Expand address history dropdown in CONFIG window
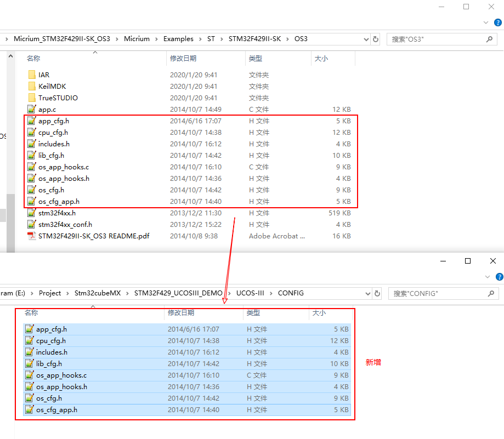This screenshot has height=439, width=504. click(x=368, y=294)
